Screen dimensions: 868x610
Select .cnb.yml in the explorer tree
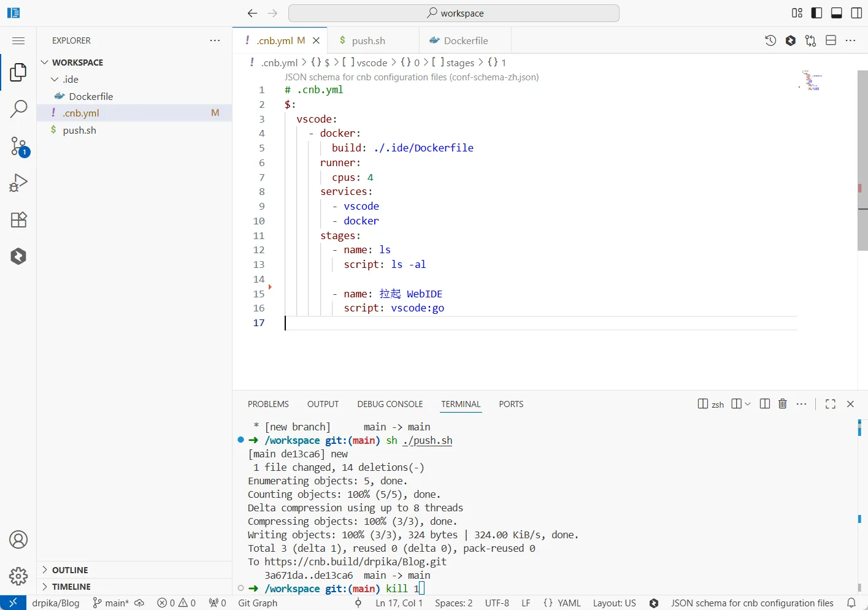[x=134, y=113]
